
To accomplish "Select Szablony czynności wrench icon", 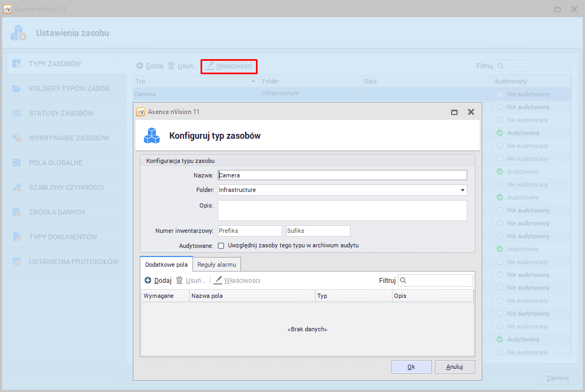I will coord(17,188).
